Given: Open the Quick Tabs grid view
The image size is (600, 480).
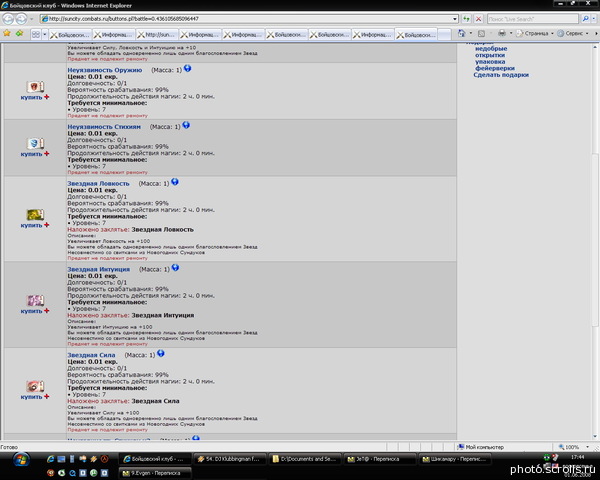Looking at the screenshot, I should point(36,34).
